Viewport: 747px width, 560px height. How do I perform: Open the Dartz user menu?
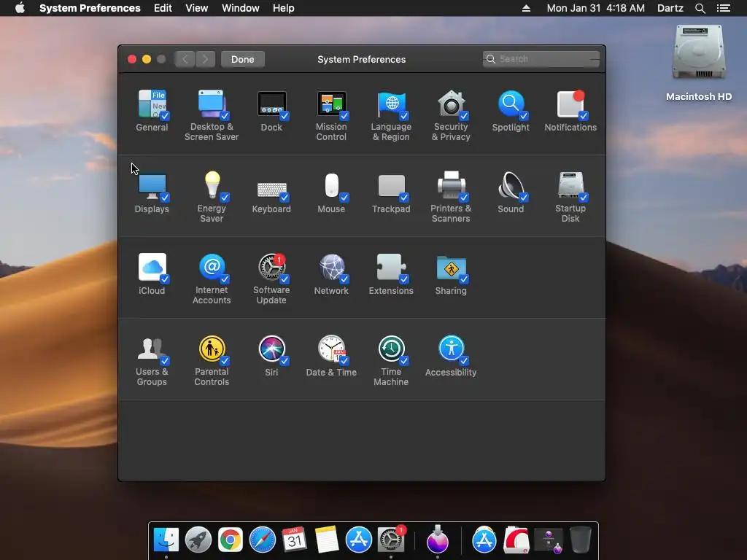[670, 8]
